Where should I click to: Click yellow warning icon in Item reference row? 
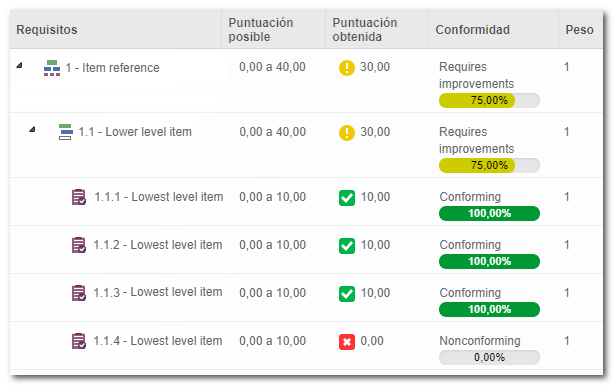[x=347, y=68]
